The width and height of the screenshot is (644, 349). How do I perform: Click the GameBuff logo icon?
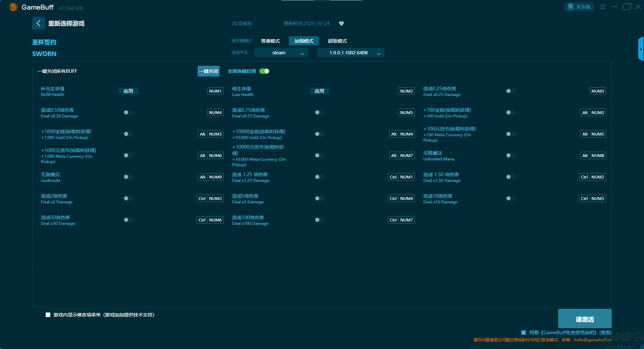pyautogui.click(x=13, y=7)
